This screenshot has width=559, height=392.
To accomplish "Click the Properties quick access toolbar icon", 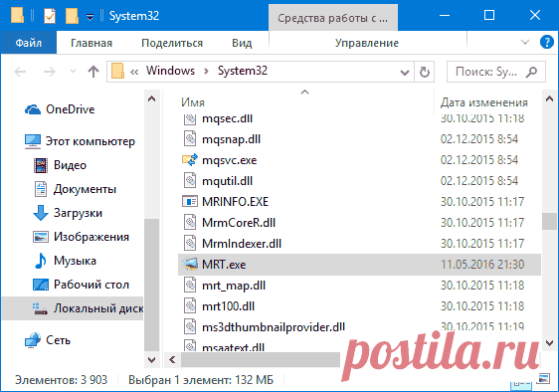I will tap(50, 16).
